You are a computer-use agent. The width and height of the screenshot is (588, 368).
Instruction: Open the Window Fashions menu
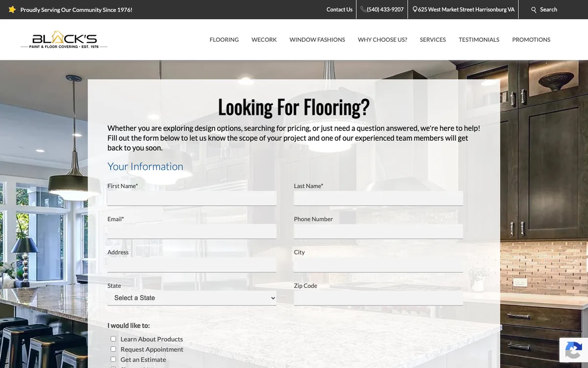tap(317, 40)
